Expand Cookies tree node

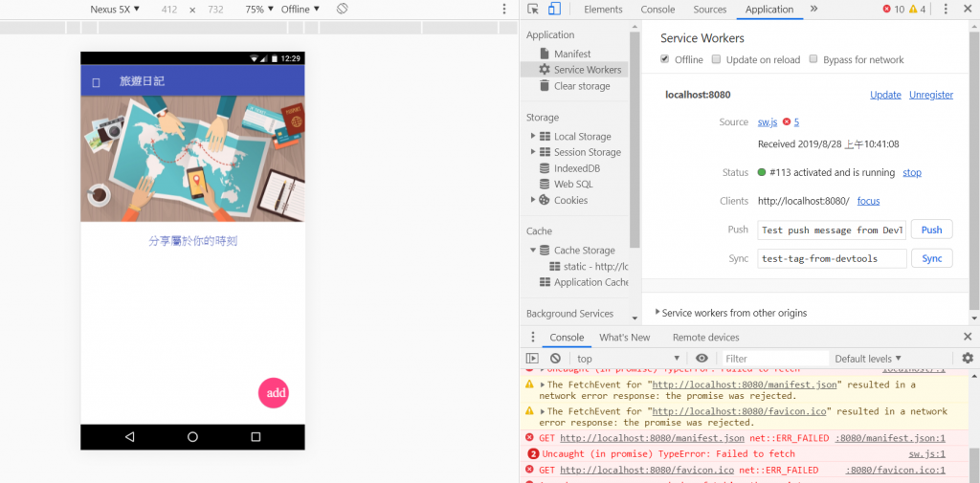[x=532, y=199]
